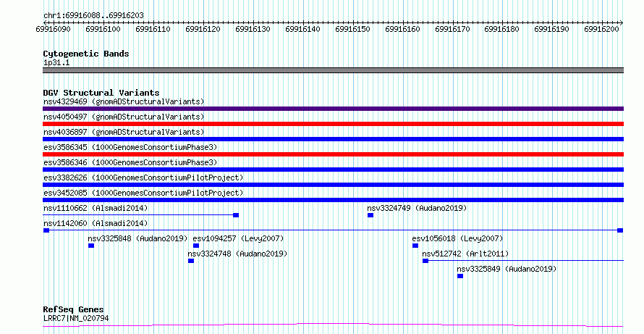The height and width of the screenshot is (334, 644).
Task: Click ruler position 69916130
Action: 253,29
